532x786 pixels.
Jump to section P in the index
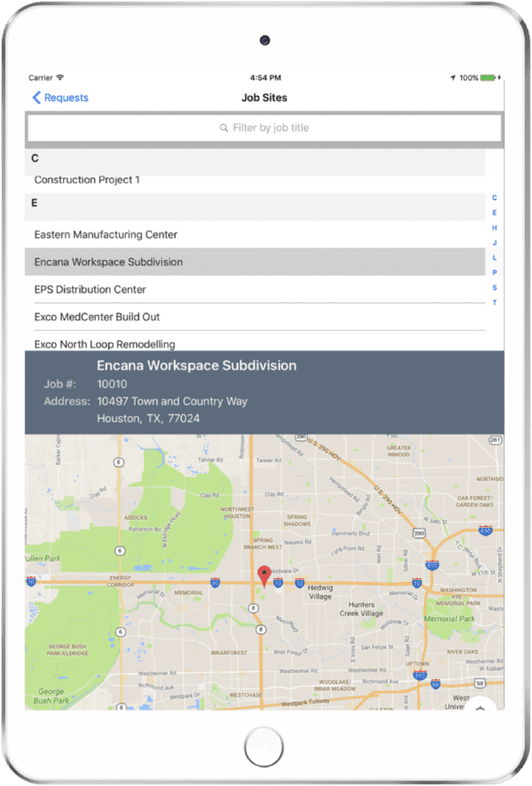495,272
